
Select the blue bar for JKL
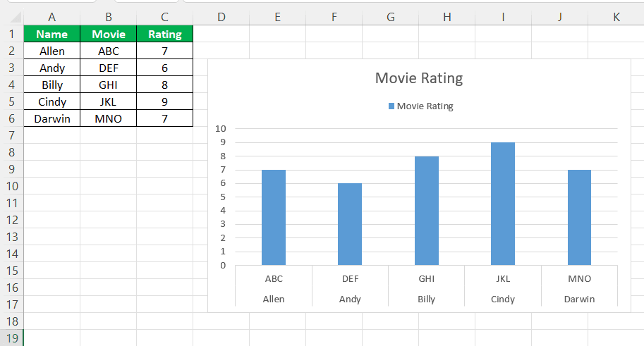[503, 204]
